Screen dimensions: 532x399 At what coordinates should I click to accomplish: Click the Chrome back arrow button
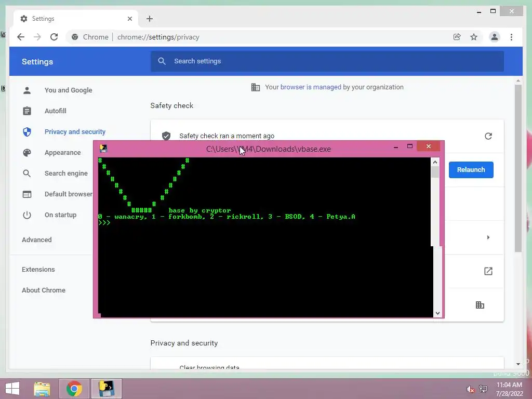point(21,37)
